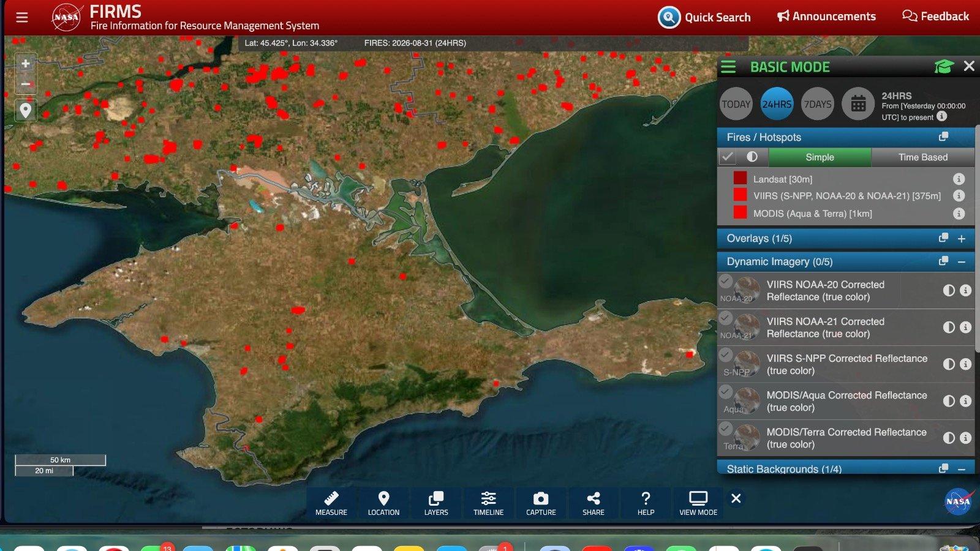Open opacity control for VIIRS NOAA-20 layer
Screen dimensions: 980x551
click(x=949, y=290)
